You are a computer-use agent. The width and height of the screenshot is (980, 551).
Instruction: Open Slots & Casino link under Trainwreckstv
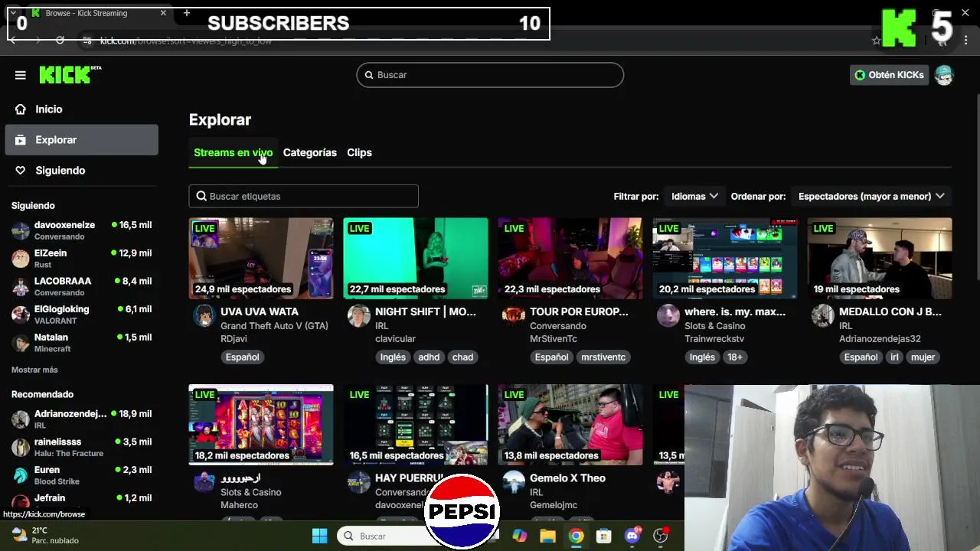tap(714, 326)
